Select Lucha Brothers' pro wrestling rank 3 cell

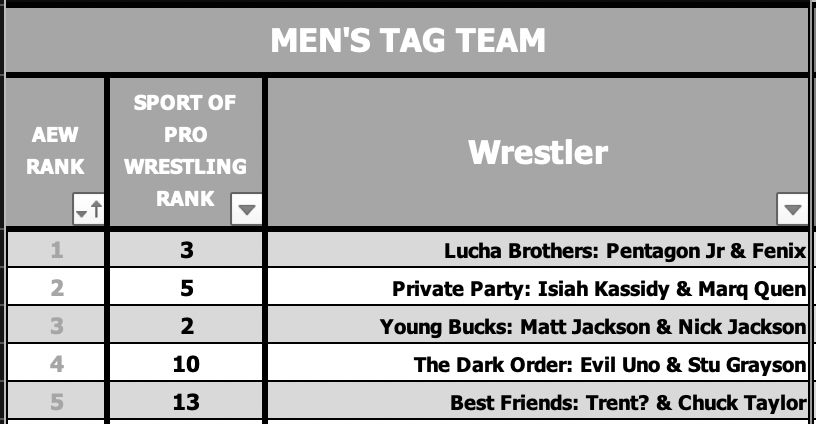tap(186, 250)
